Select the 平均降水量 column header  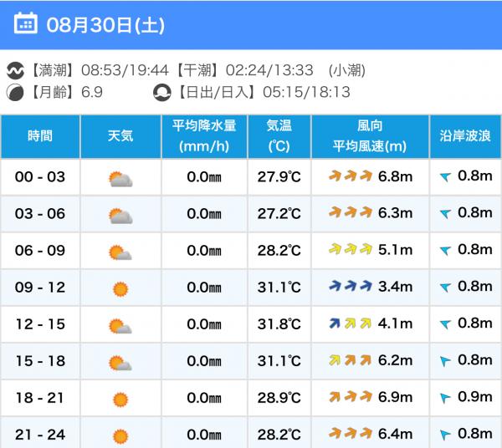point(204,136)
